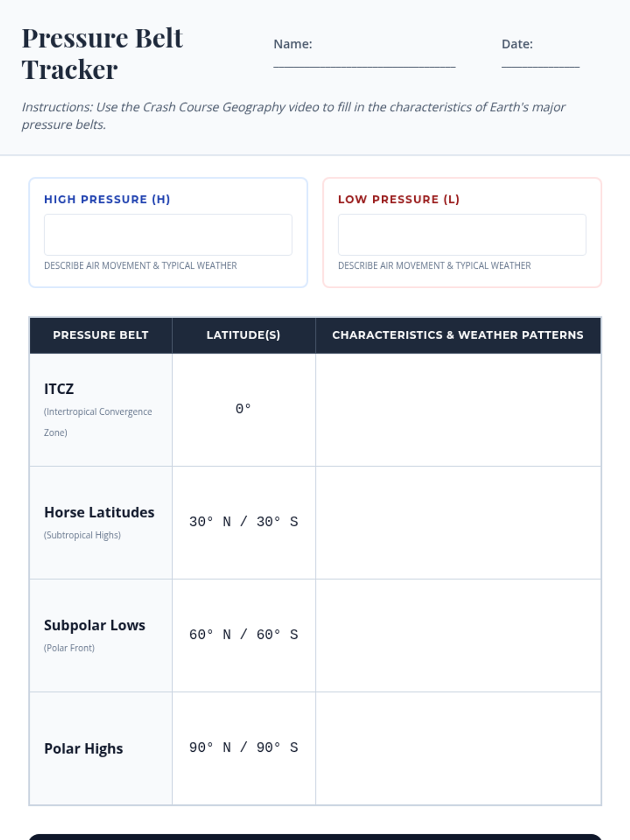Click the Horse Latitudes row label
The image size is (630, 840).
[x=99, y=512]
